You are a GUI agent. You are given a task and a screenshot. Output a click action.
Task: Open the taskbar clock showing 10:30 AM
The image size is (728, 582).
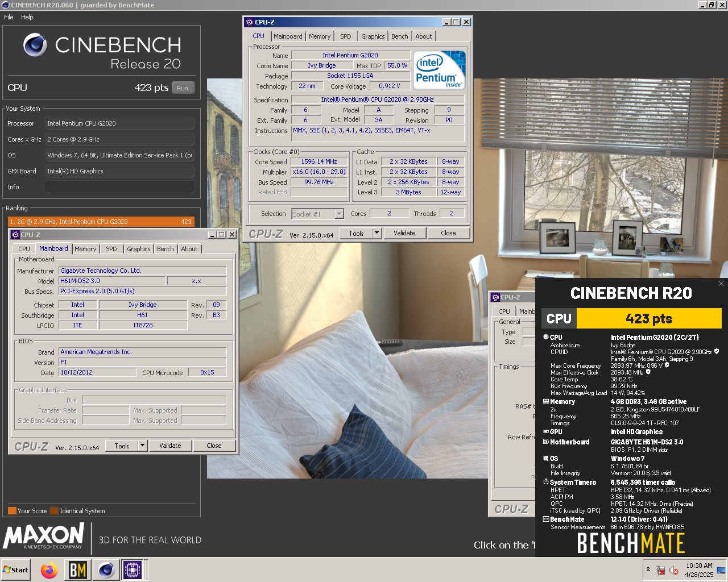[699, 570]
